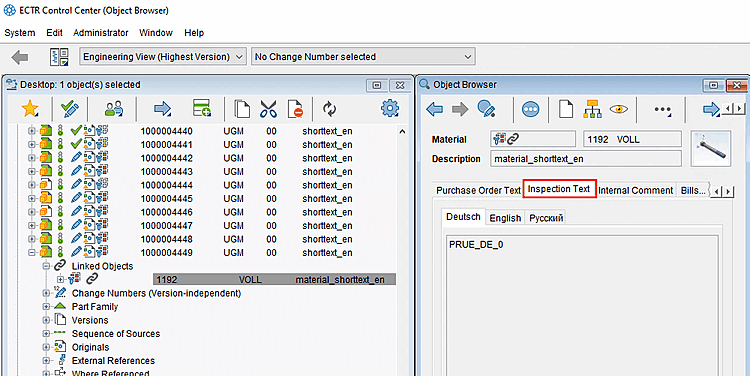Image resolution: width=750 pixels, height=376 pixels.
Task: Click the scissors cut icon
Action: click(268, 109)
